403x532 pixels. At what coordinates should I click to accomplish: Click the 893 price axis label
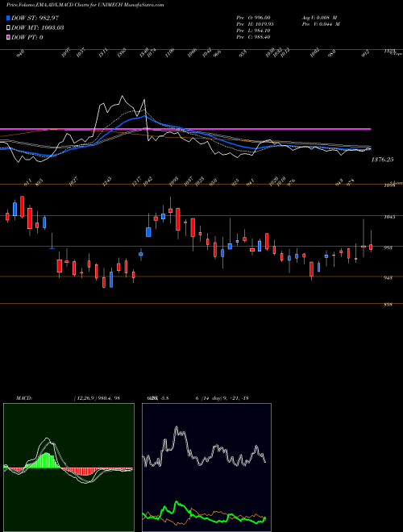click(x=388, y=305)
